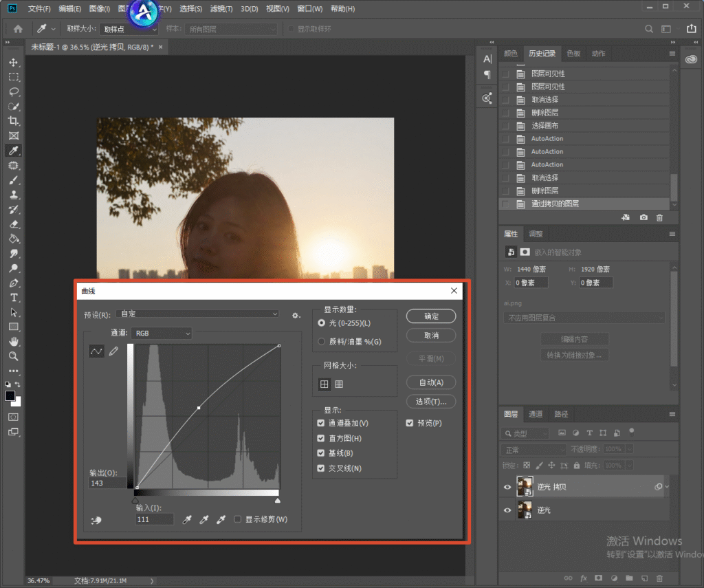Click the pencil draw-curve icon
The height and width of the screenshot is (588, 704).
click(113, 351)
